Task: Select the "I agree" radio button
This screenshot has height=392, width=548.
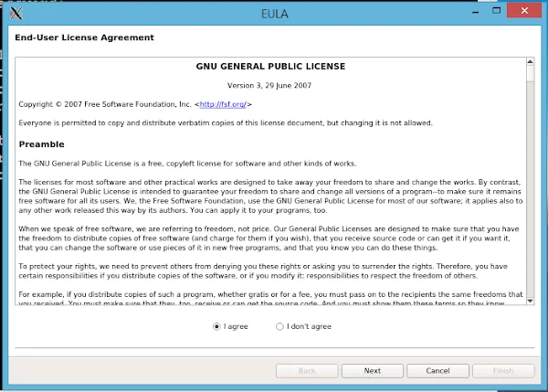Action: 216,326
